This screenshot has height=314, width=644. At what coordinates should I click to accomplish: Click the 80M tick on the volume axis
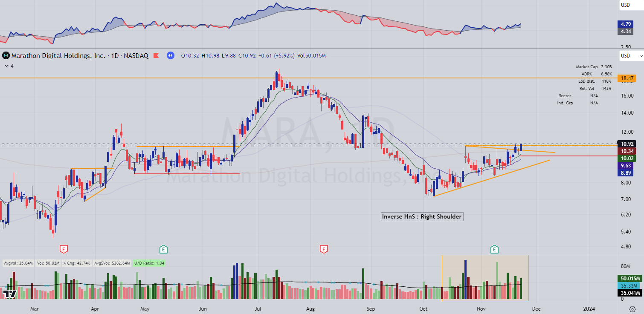(x=625, y=267)
